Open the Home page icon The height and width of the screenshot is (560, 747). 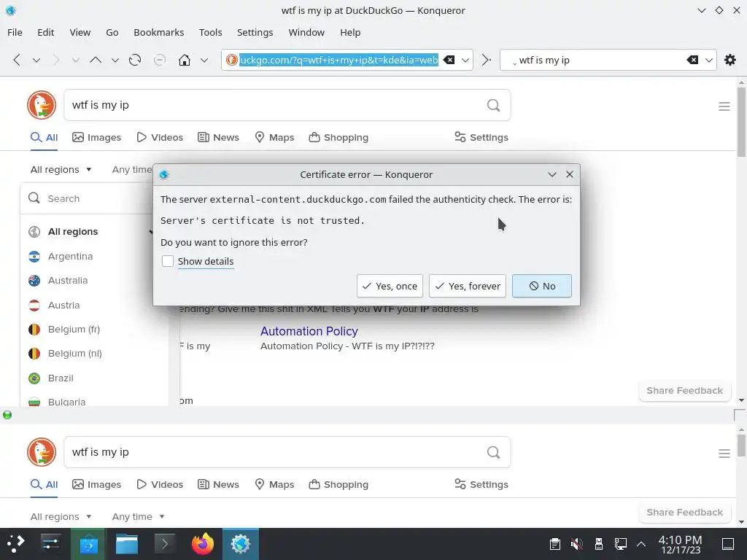[185, 60]
